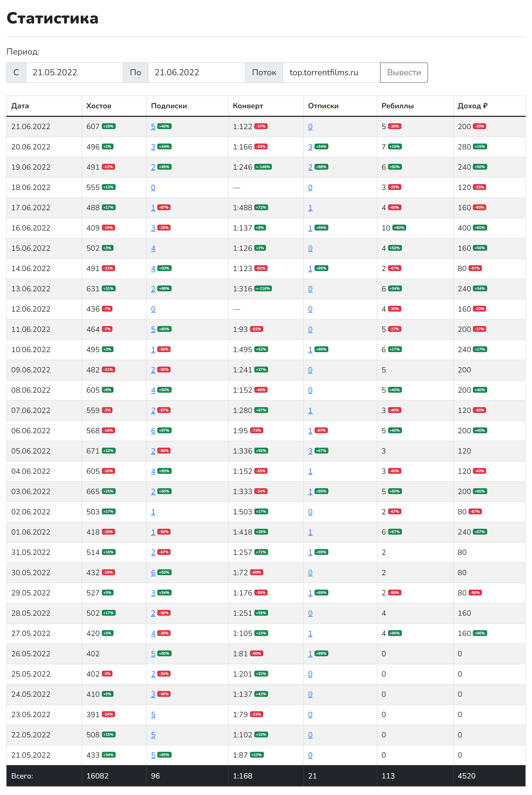
Task: Click the +-146% conversion badge on 19.06.2022
Action: point(263,167)
